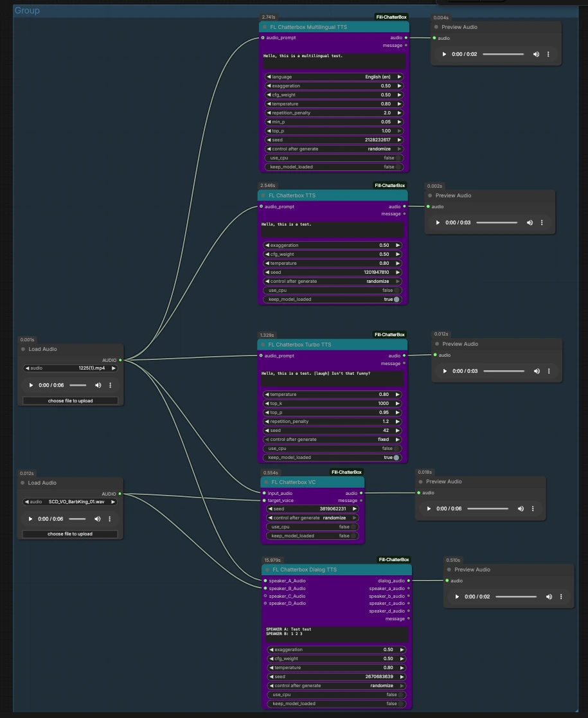
Task: Mute the SCD_VO_BarbKing_01.wav audio player
Action: [98, 519]
